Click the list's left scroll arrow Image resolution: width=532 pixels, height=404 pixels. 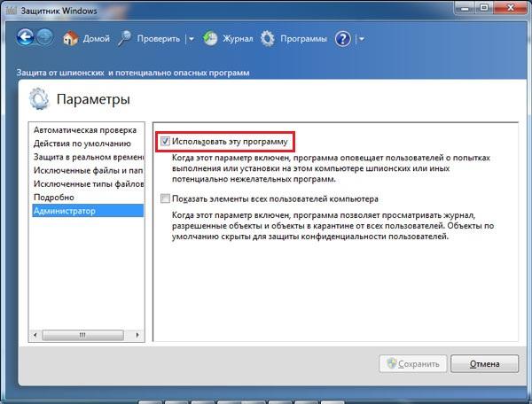35,335
